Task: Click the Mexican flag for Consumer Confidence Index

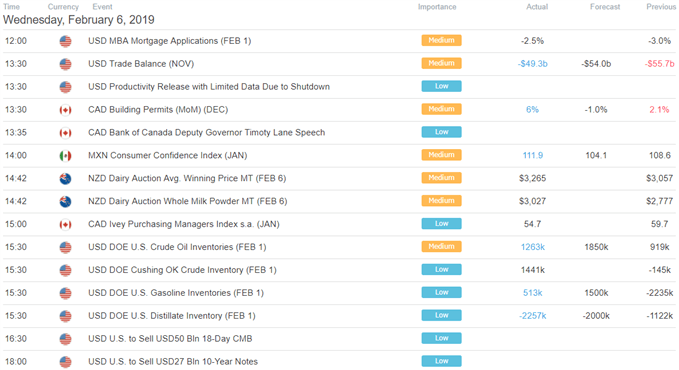Action: tap(65, 156)
